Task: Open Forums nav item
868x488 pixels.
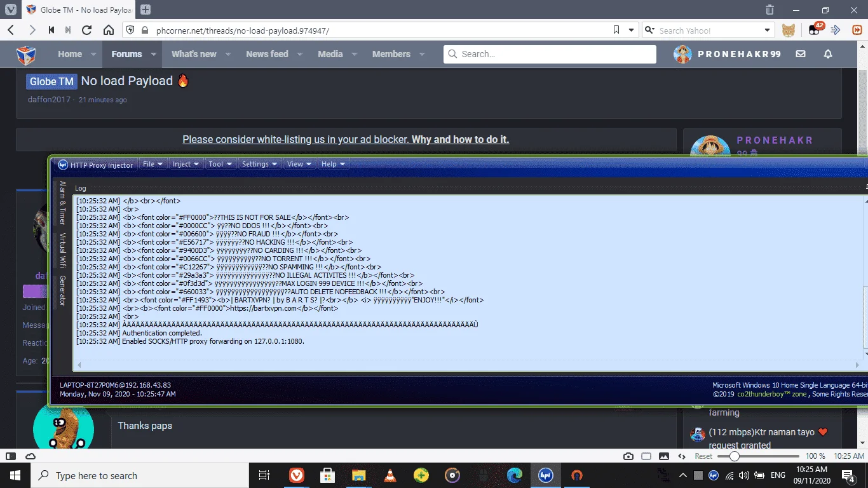Action: pyautogui.click(x=126, y=54)
